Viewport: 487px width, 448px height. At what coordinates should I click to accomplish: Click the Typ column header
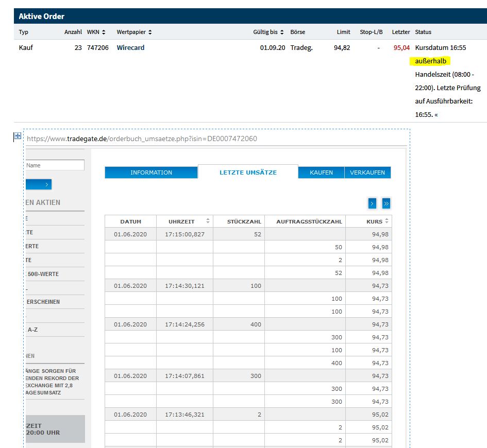coord(23,32)
